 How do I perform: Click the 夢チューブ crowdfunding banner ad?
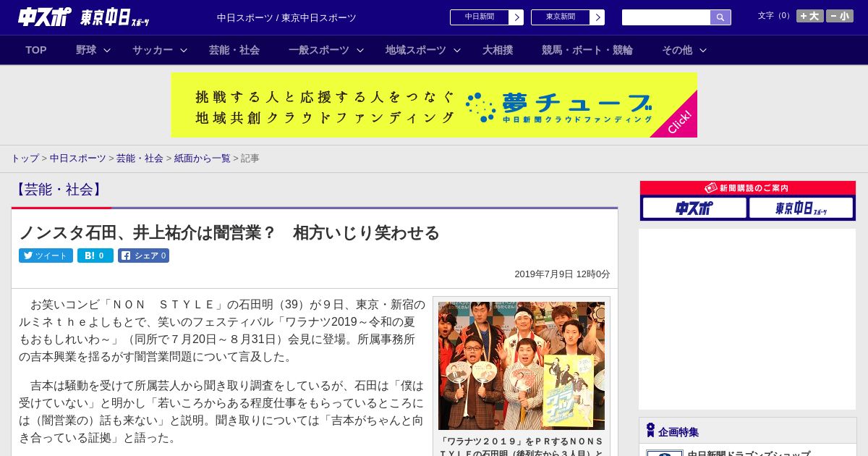click(x=434, y=105)
